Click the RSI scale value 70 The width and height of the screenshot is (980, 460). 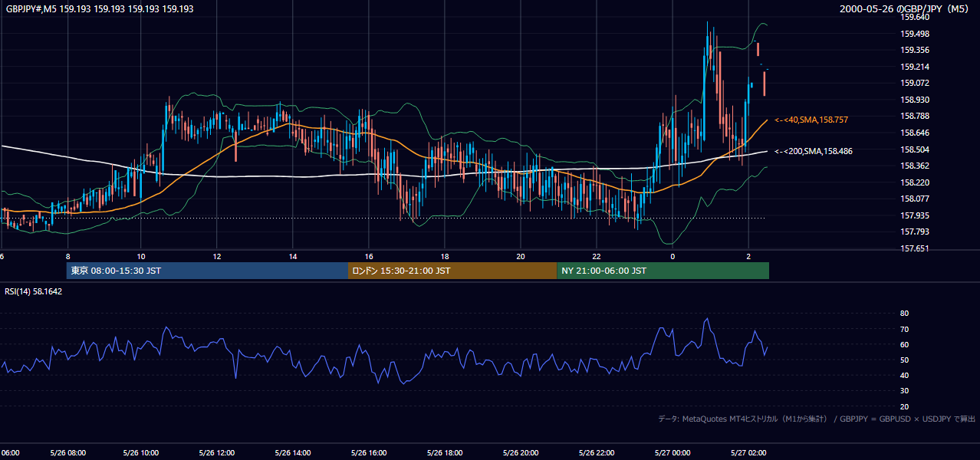[x=904, y=329]
